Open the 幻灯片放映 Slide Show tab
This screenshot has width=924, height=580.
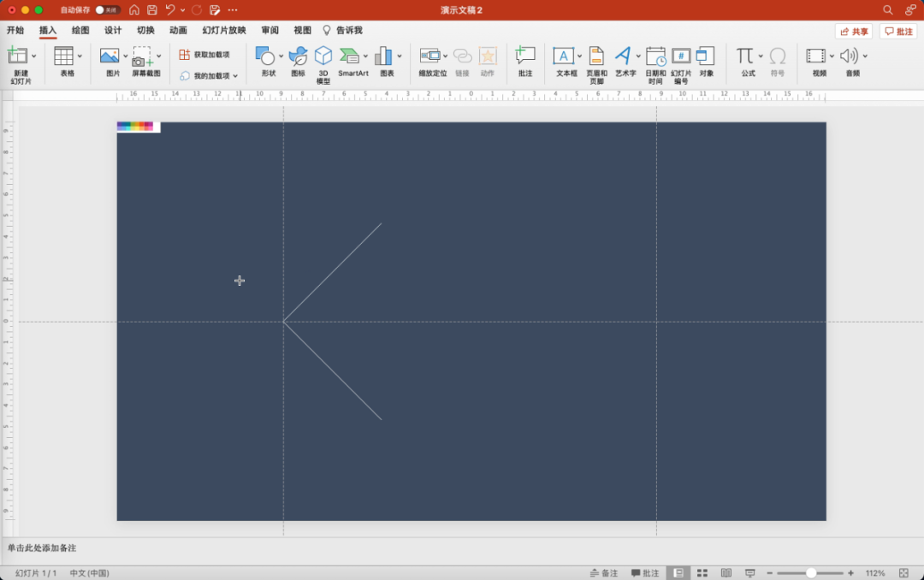coord(224,30)
